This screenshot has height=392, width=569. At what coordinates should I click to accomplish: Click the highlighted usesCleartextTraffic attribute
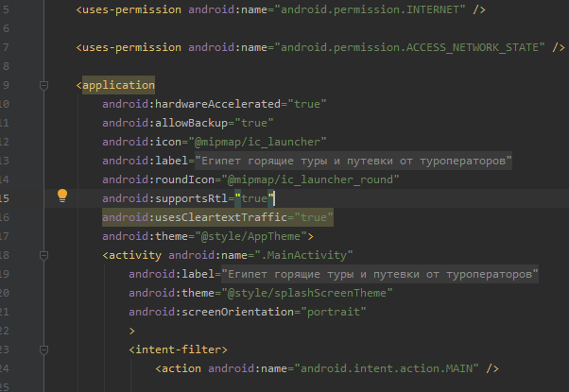pyautogui.click(x=217, y=217)
